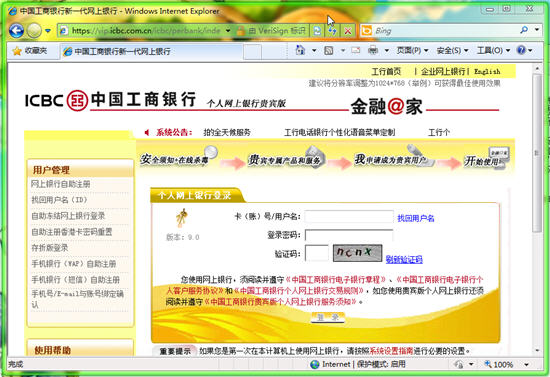This screenshot has width=550, height=377.
Task: Click the Favorites star icon
Action: tap(17, 51)
